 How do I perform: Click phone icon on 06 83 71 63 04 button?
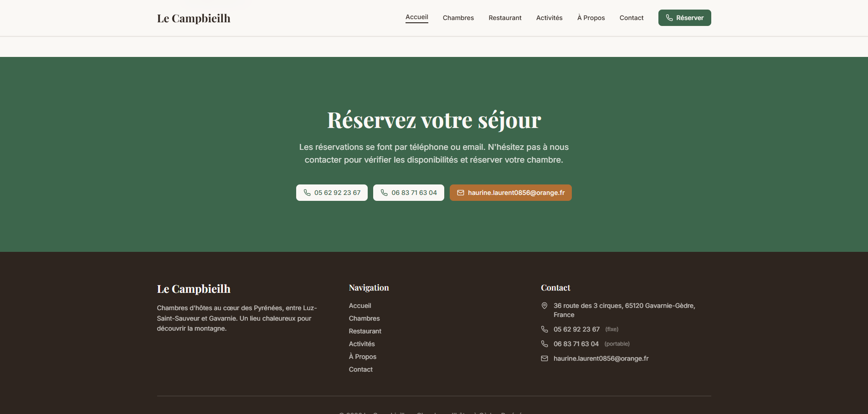[x=384, y=193]
